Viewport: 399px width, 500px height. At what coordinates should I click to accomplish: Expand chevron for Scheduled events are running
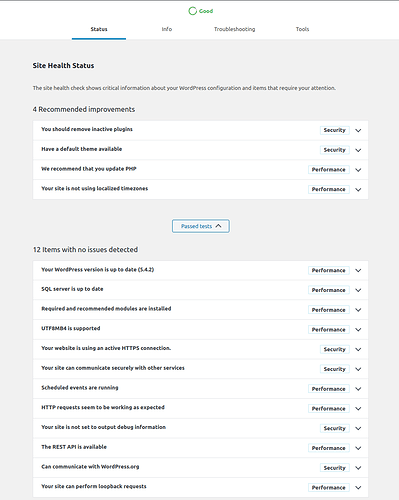click(358, 389)
